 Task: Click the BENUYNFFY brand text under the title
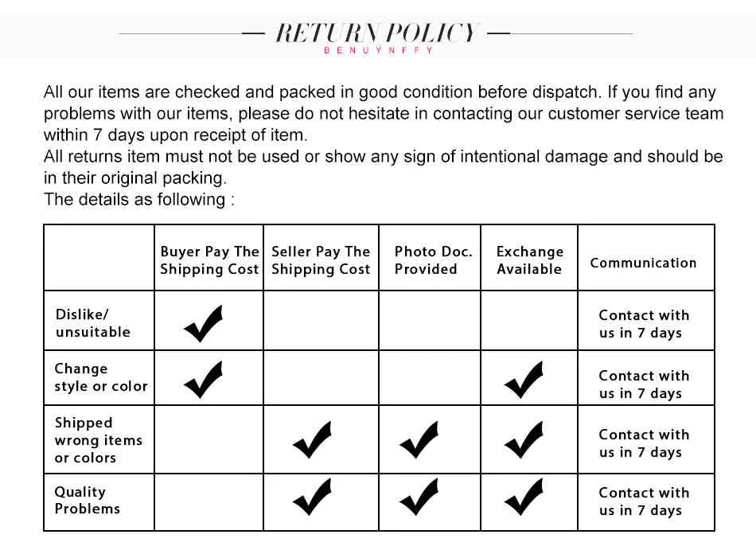point(379,50)
